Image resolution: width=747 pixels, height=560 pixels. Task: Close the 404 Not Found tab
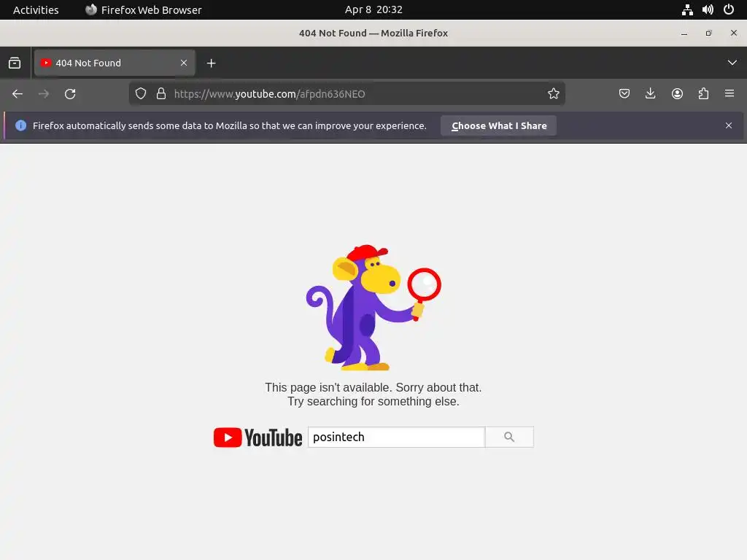(183, 63)
